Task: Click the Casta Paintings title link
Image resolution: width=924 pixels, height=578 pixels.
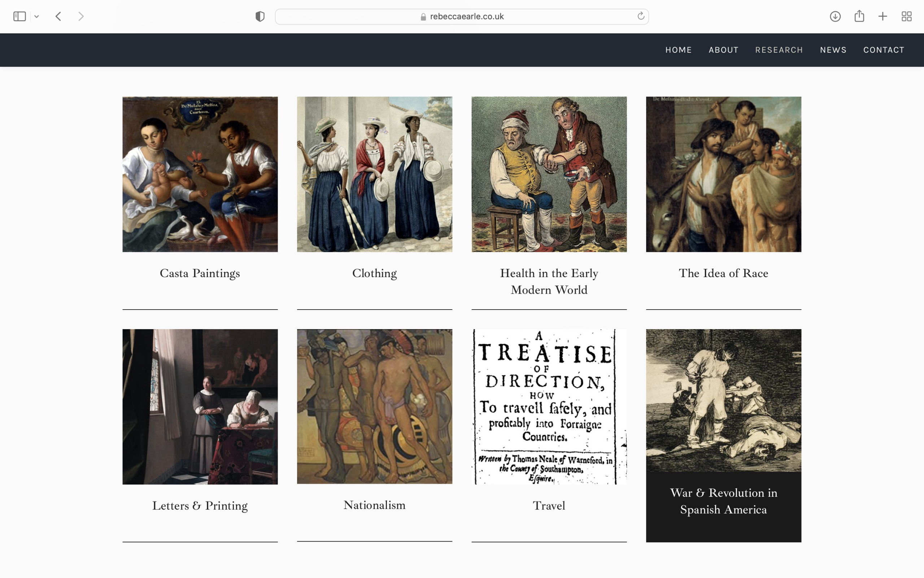Action: pos(200,273)
